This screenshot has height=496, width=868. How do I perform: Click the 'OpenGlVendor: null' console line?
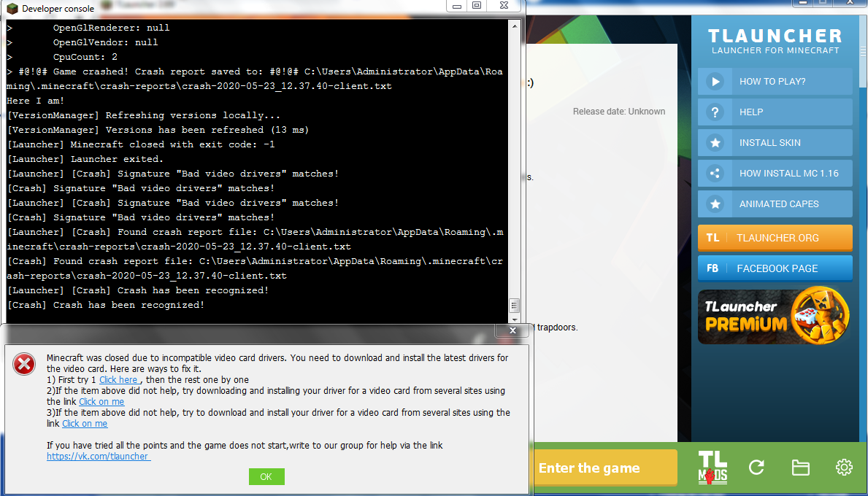(105, 42)
